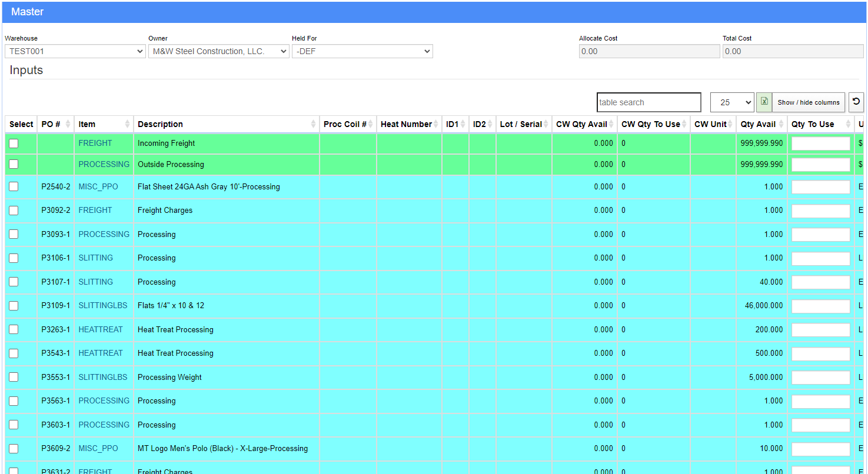Open the SLITTINGLBS item link for P3109-1
This screenshot has width=868, height=474.
103,306
